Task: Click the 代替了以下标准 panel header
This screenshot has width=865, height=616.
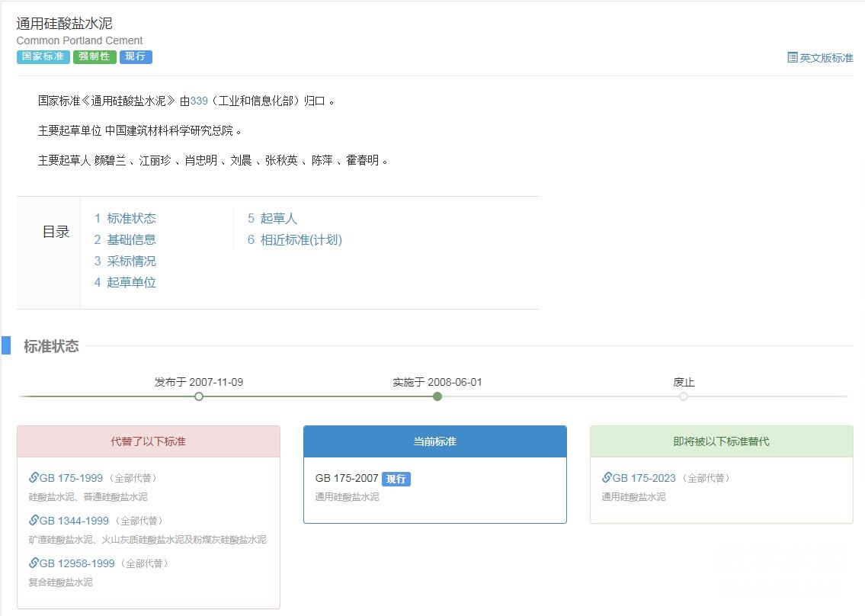Action: (x=149, y=441)
